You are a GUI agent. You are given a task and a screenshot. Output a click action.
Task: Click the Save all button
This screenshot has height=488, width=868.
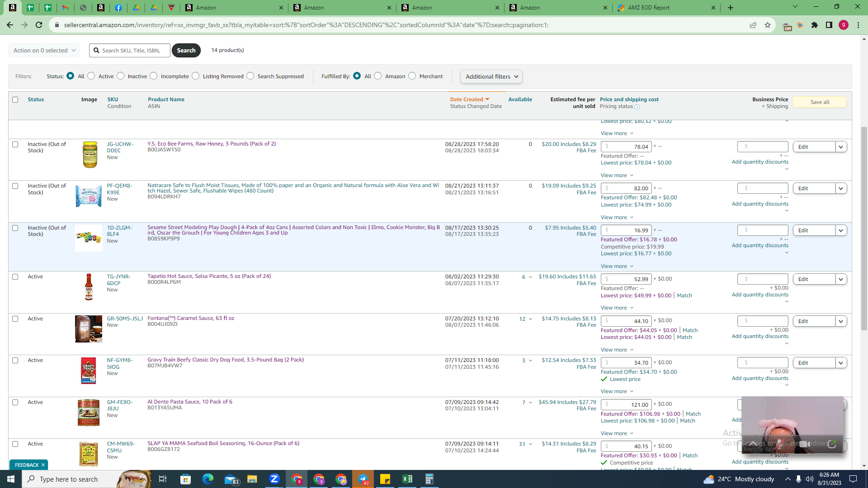click(x=820, y=102)
